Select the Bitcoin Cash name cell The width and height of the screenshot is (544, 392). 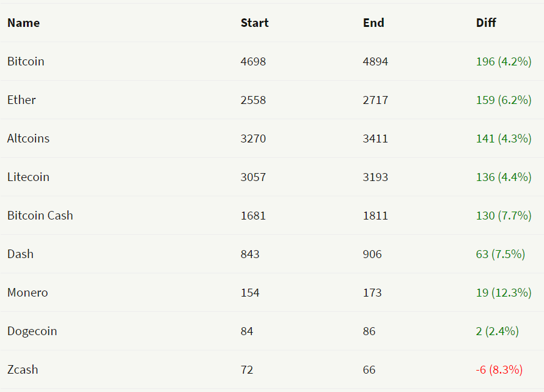coord(40,215)
